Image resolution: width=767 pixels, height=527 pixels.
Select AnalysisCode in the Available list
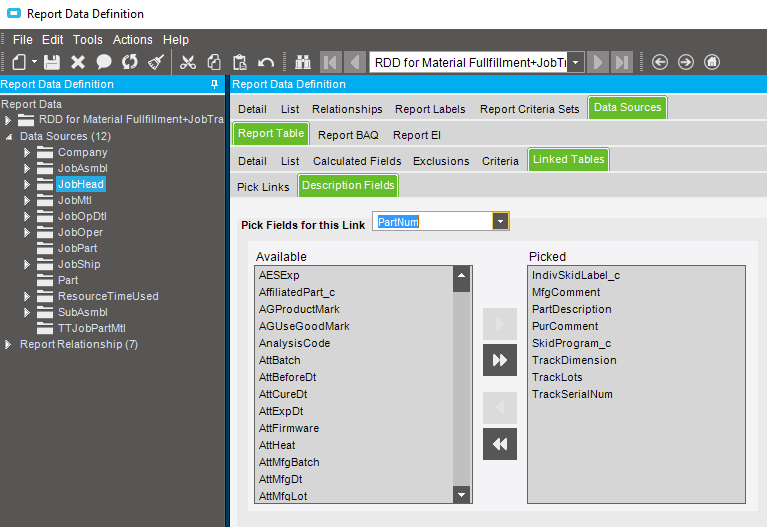(294, 344)
